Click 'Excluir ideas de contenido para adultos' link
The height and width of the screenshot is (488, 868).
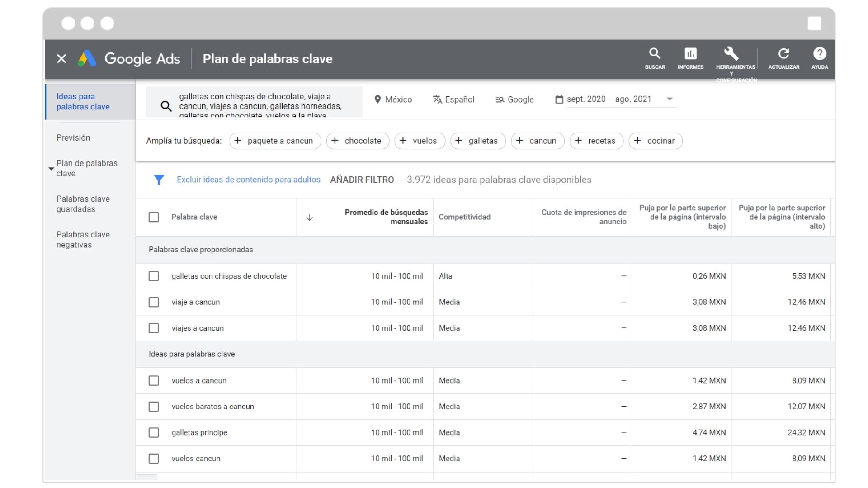248,180
